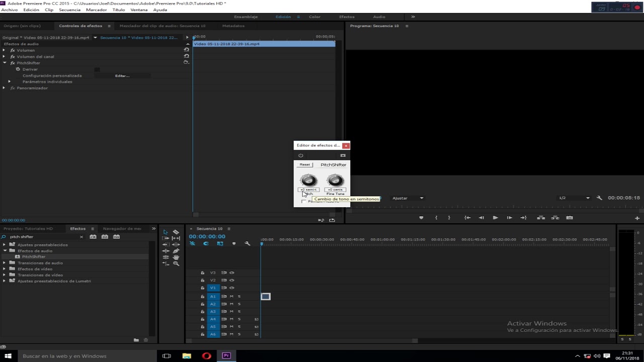Select the Pen tool

coord(176,251)
